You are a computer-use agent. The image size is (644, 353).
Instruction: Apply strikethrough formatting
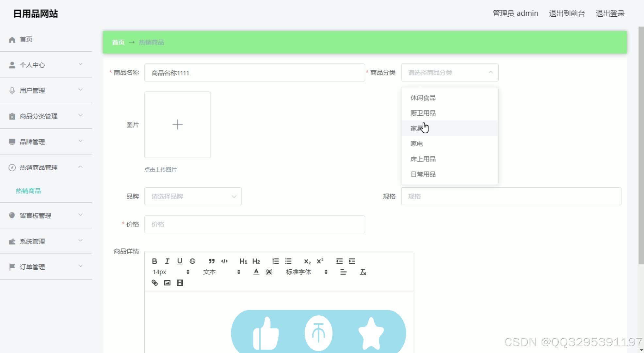[192, 261]
